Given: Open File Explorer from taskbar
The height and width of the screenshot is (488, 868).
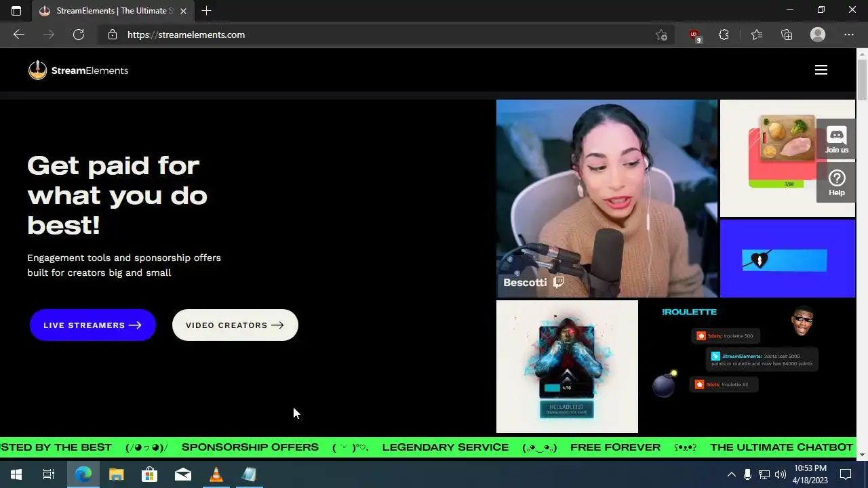Looking at the screenshot, I should [x=116, y=474].
